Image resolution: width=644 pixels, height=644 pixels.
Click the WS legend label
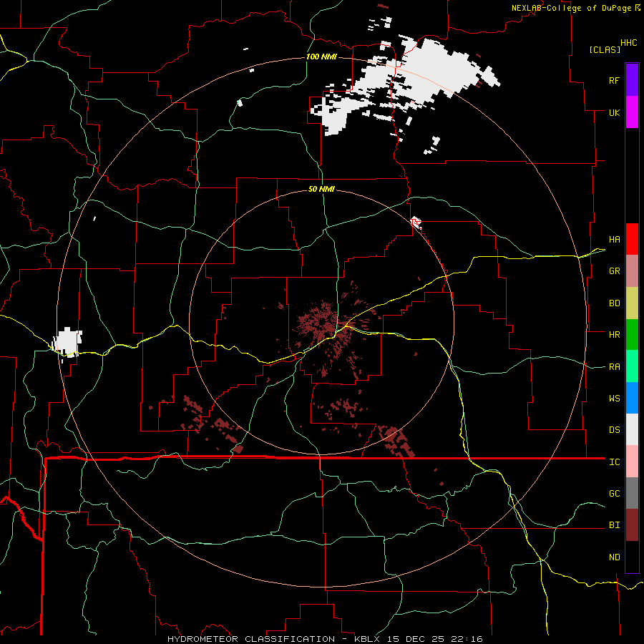[614, 399]
